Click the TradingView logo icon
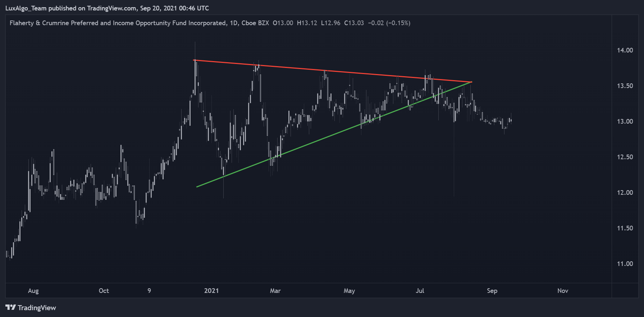The image size is (644, 317). click(11, 307)
